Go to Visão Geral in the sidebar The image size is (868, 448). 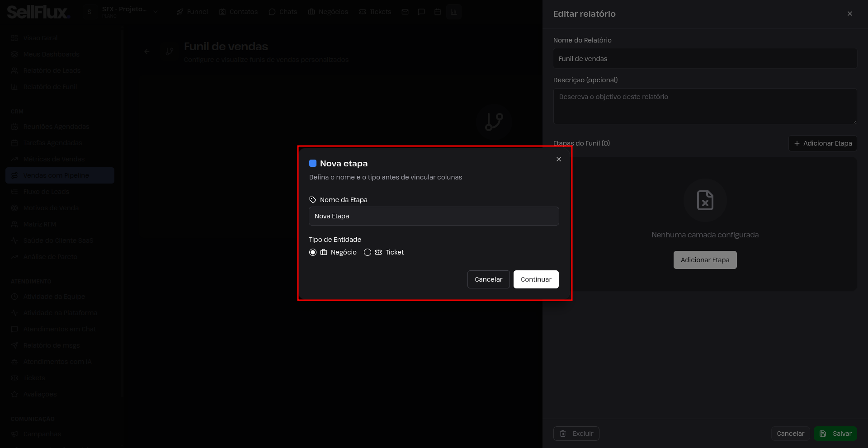point(60,38)
